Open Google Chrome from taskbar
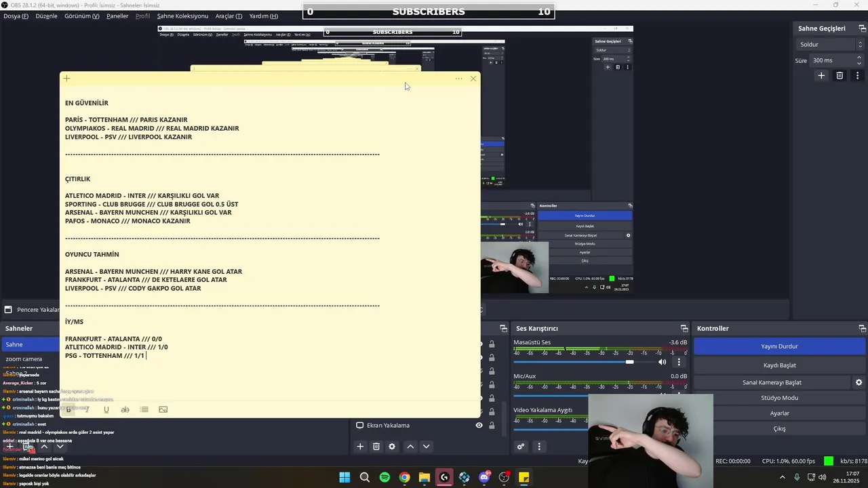 (x=404, y=477)
